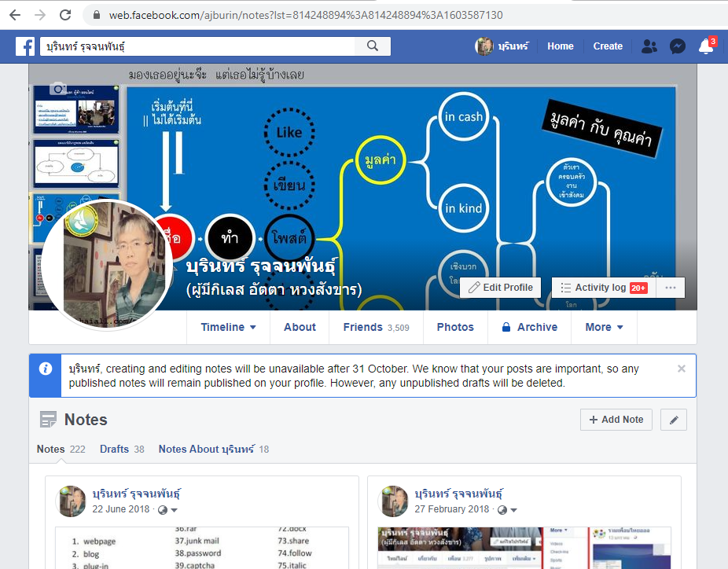The width and height of the screenshot is (728, 569).
Task: Click the Home link in top bar
Action: click(x=560, y=46)
